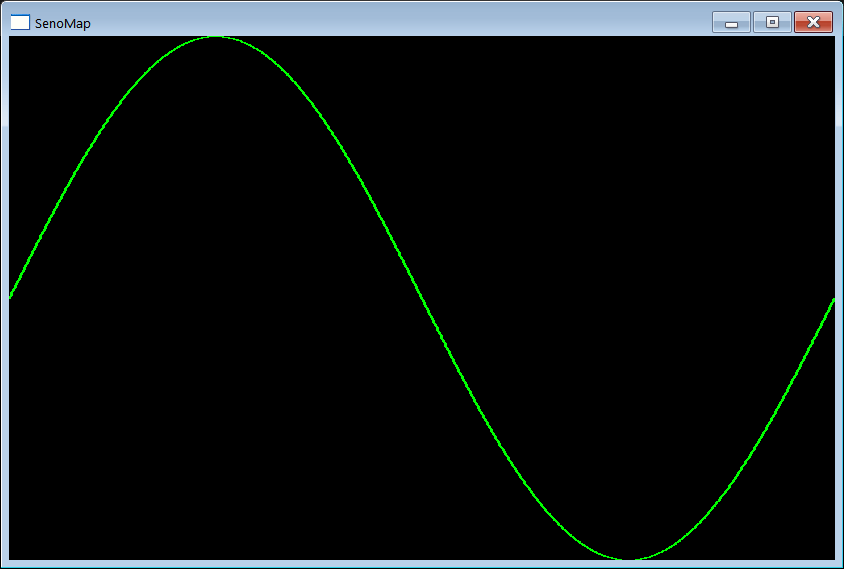Close the SenoMap window
The image size is (844, 569).
pyautogui.click(x=813, y=22)
